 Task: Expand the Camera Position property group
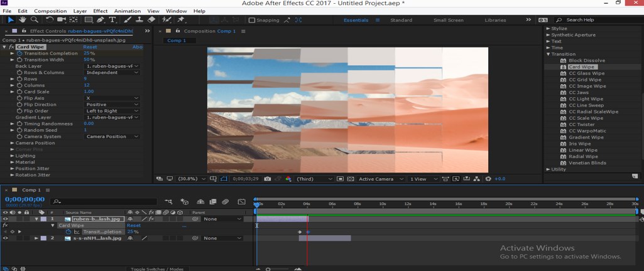click(13, 143)
